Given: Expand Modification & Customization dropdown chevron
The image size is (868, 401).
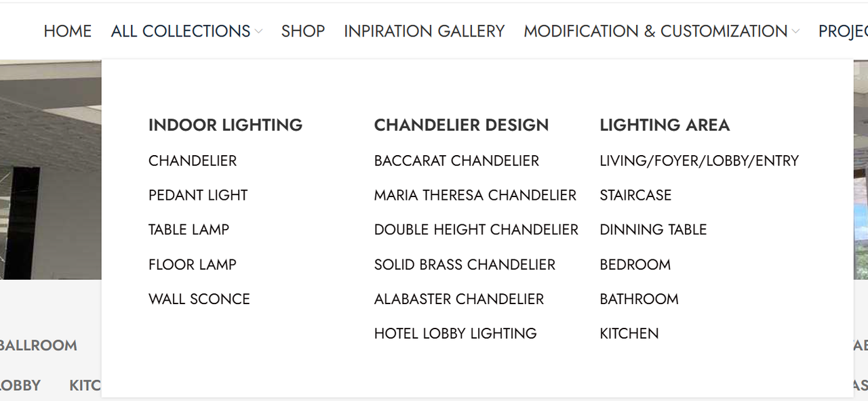Looking at the screenshot, I should [795, 31].
